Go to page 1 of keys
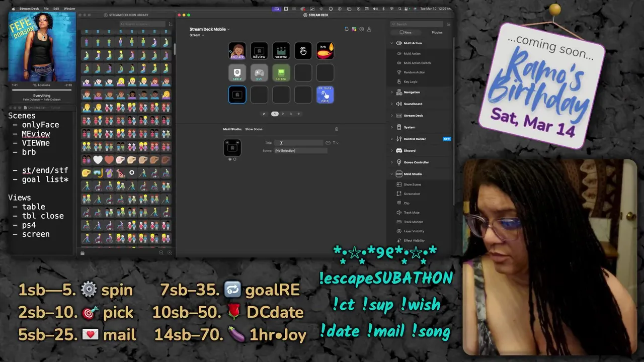The height and width of the screenshot is (362, 644). pos(275,114)
